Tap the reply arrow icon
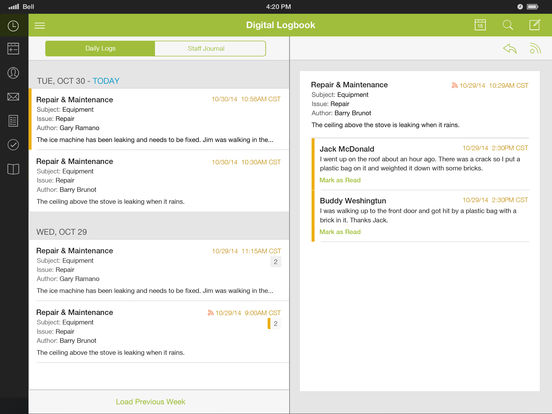This screenshot has width=552, height=414. 510,49
